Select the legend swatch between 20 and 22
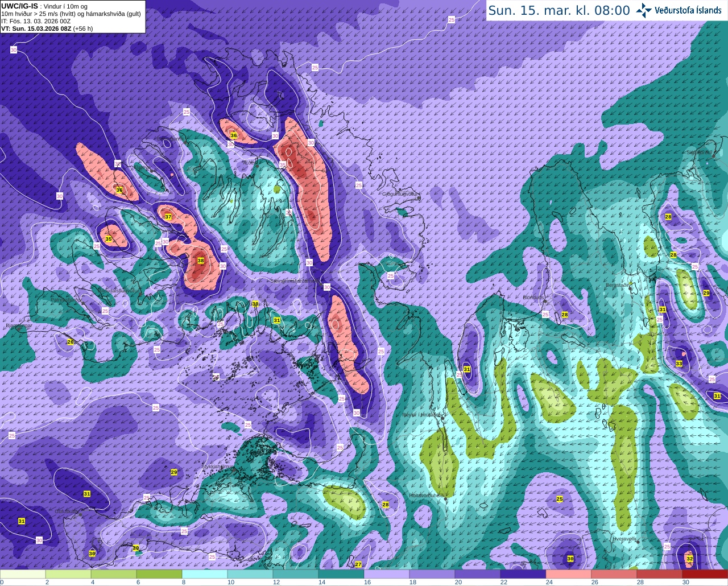728x586 pixels. point(478,574)
